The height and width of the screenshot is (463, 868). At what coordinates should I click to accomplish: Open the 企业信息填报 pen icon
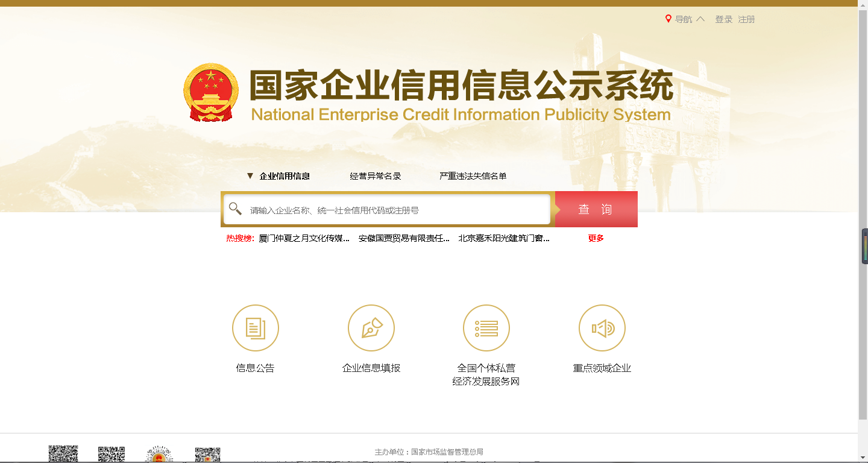pos(371,328)
